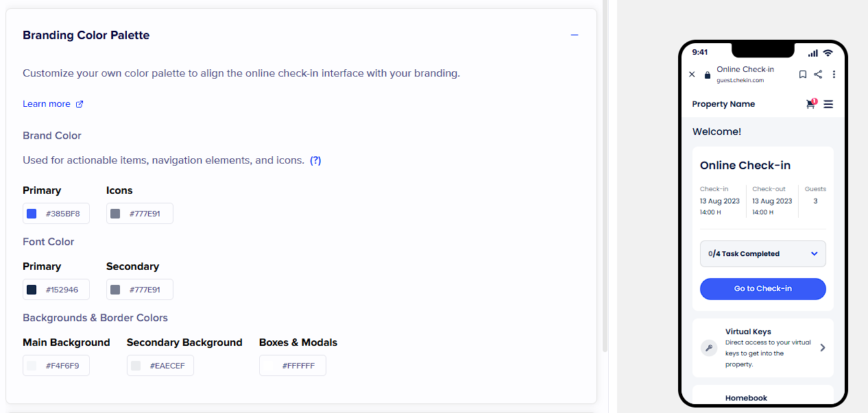Collapse the Branding Color Palette section
The height and width of the screenshot is (413, 868).
point(575,35)
